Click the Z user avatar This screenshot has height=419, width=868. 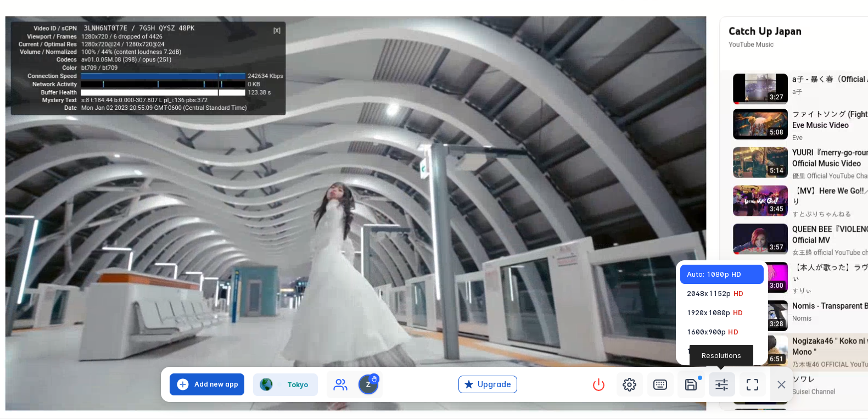point(368,384)
